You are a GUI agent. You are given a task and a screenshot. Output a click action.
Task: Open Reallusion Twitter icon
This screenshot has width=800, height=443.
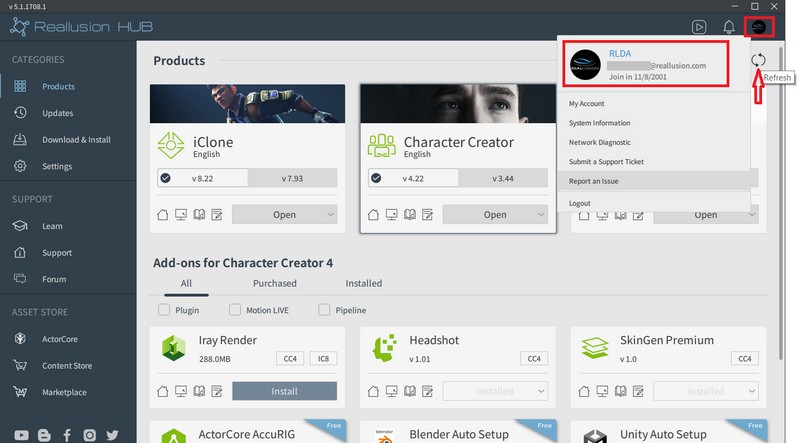point(112,435)
